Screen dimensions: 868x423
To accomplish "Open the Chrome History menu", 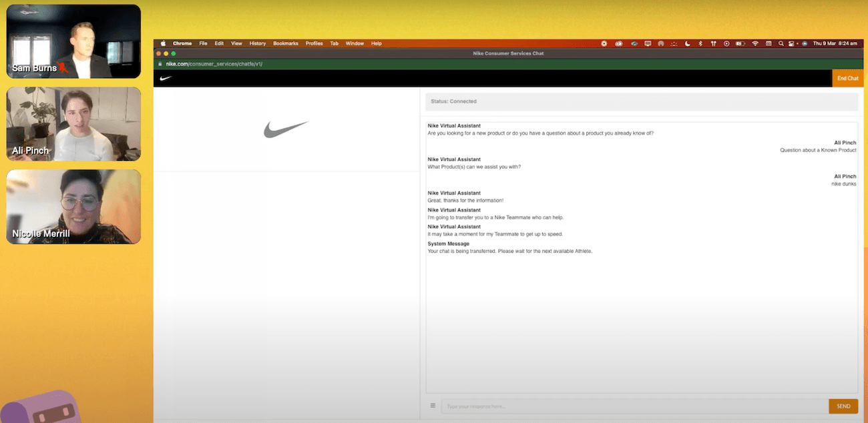I will click(x=257, y=43).
